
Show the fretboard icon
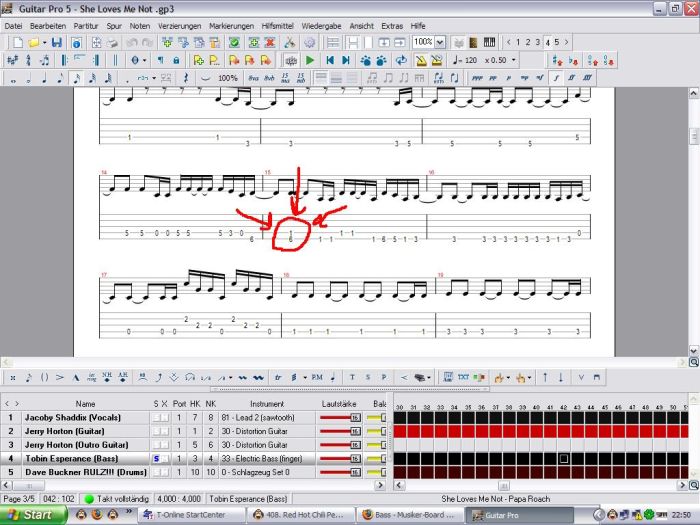[474, 42]
